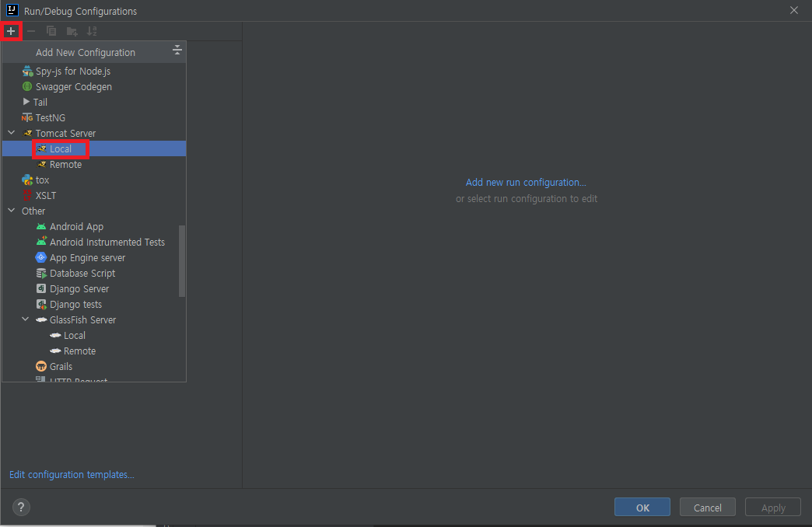The image size is (812, 527).
Task: Click the Copy Configuration toolbar icon
Action: tap(51, 31)
